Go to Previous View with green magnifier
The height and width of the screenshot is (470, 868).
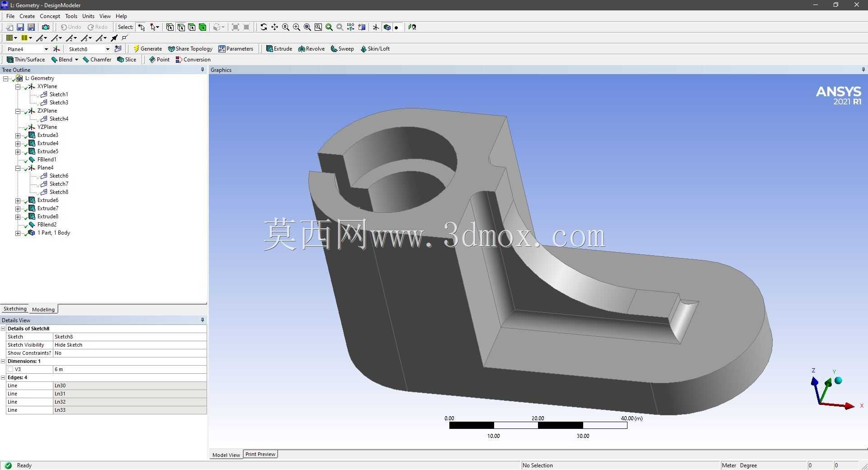tap(329, 27)
